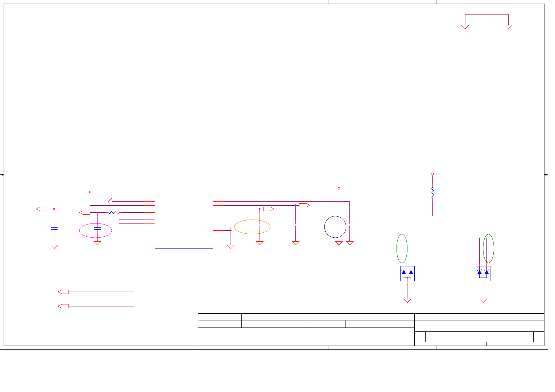Select right-pointing connector above the orange ellipse
555x392 pixels.
(269, 209)
